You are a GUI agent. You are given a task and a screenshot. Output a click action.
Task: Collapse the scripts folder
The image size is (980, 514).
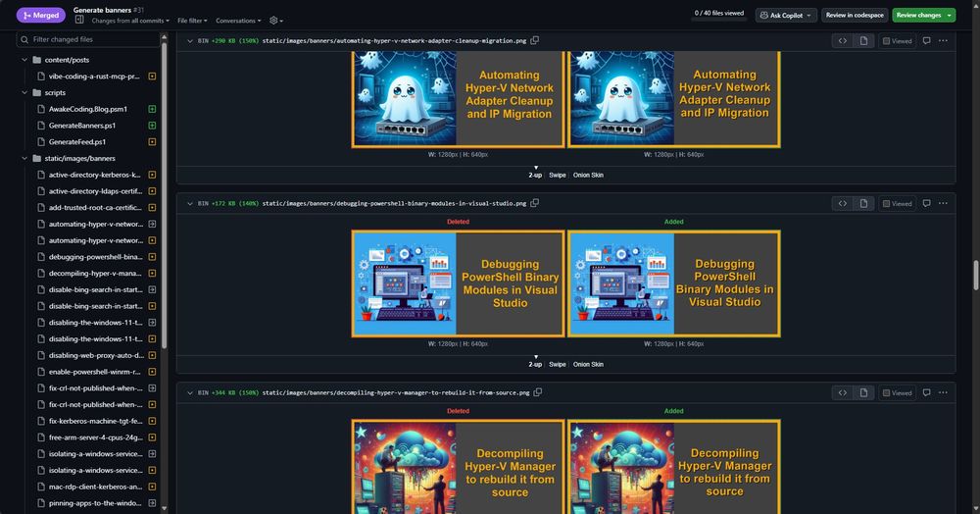(x=24, y=92)
